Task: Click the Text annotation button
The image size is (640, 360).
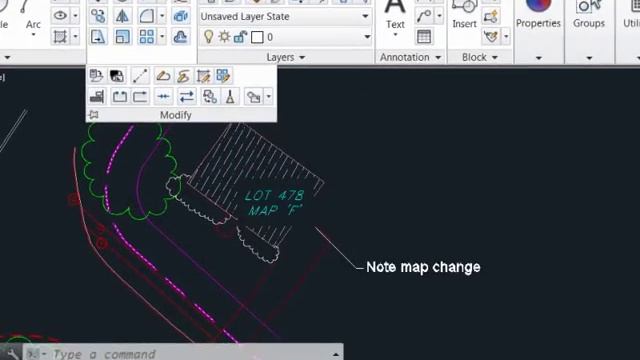Action: coord(395,16)
